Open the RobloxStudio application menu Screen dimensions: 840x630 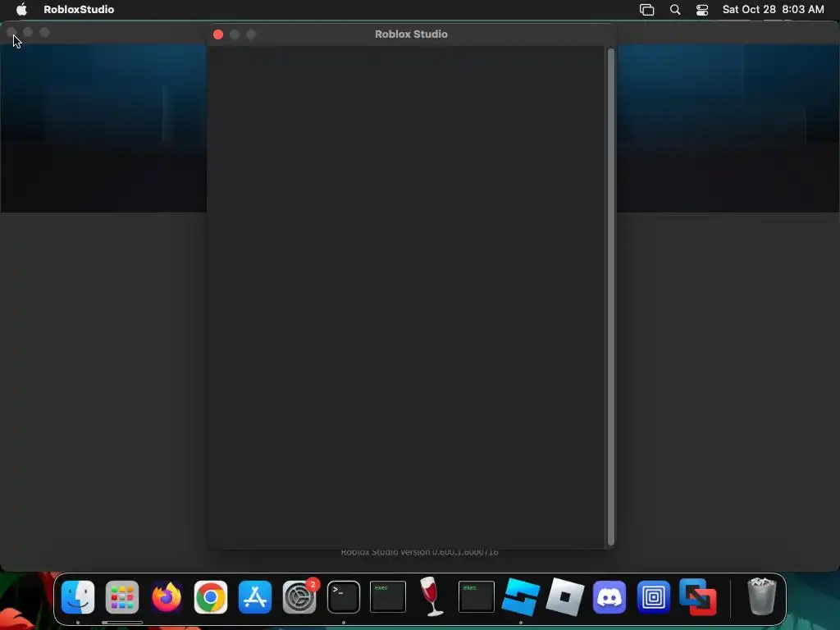click(79, 10)
